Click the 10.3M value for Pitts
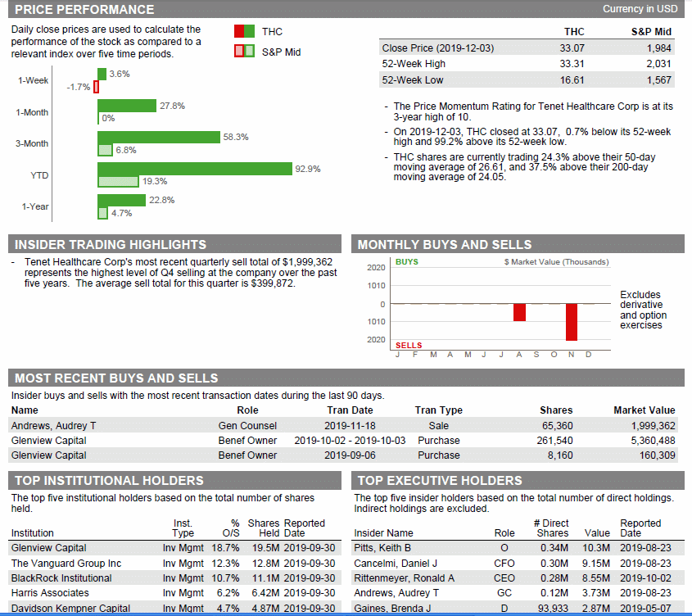This screenshot has height=616, width=692. point(596,548)
